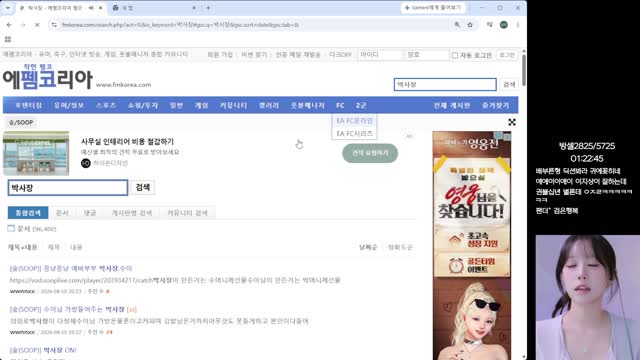The width and height of the screenshot is (640, 360).
Task: Click the 로그인 button
Action: click(x=507, y=55)
